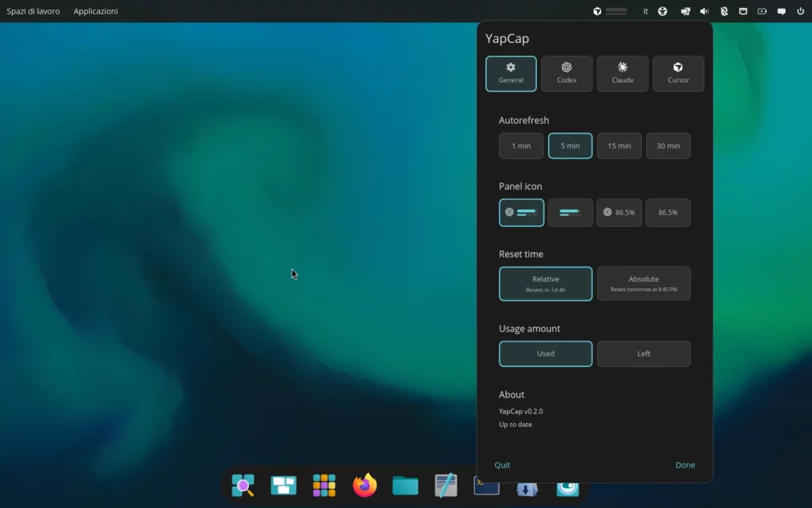Open the text editor icon in the dock
Screen dimensions: 812x508
[446, 485]
